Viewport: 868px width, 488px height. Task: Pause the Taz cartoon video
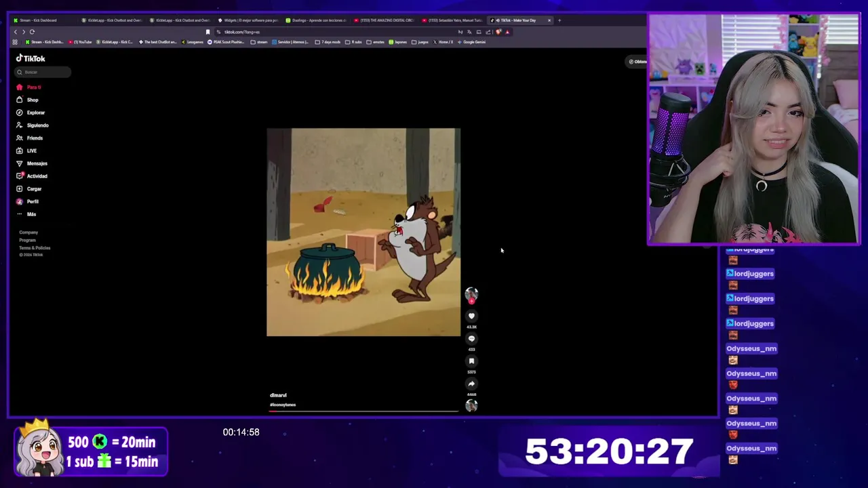click(x=363, y=232)
